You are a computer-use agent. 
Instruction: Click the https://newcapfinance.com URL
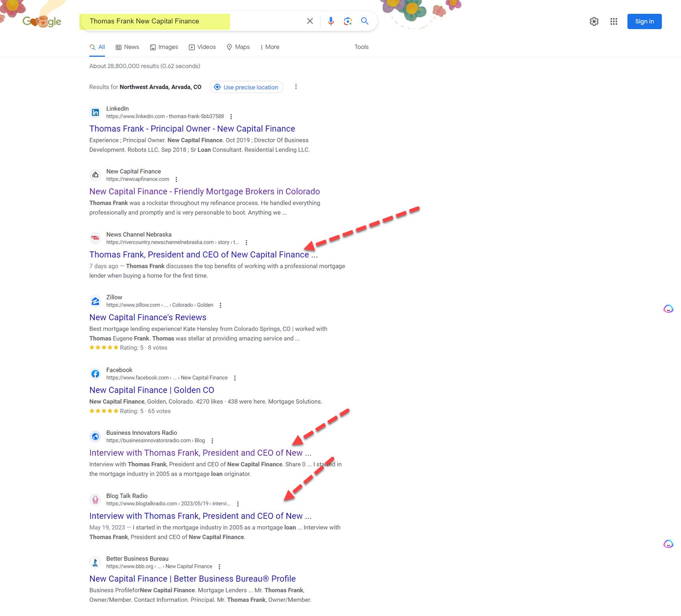(138, 179)
